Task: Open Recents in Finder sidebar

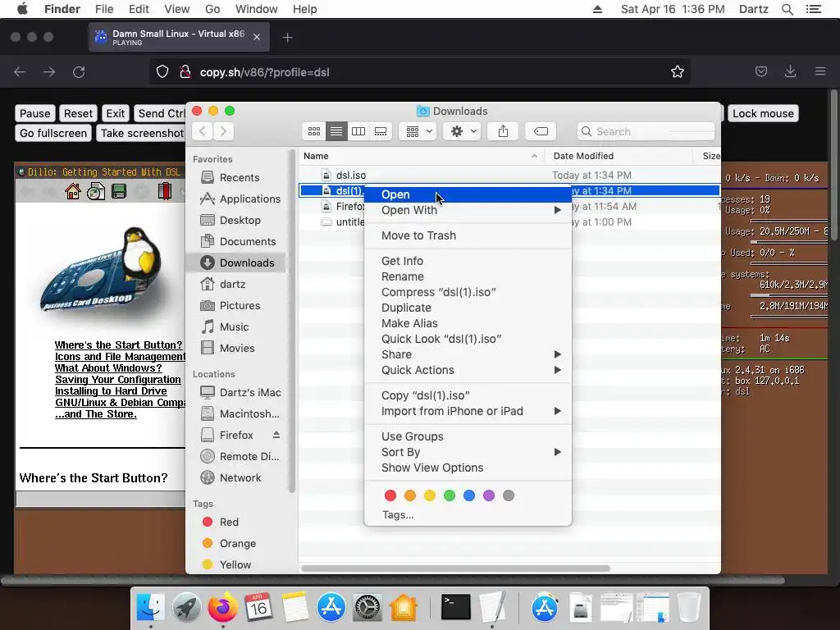Action: click(239, 177)
